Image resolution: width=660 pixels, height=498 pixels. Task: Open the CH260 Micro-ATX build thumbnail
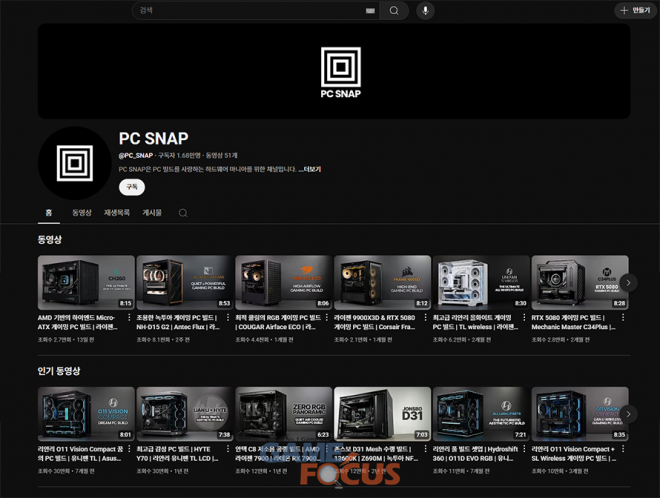pos(86,282)
